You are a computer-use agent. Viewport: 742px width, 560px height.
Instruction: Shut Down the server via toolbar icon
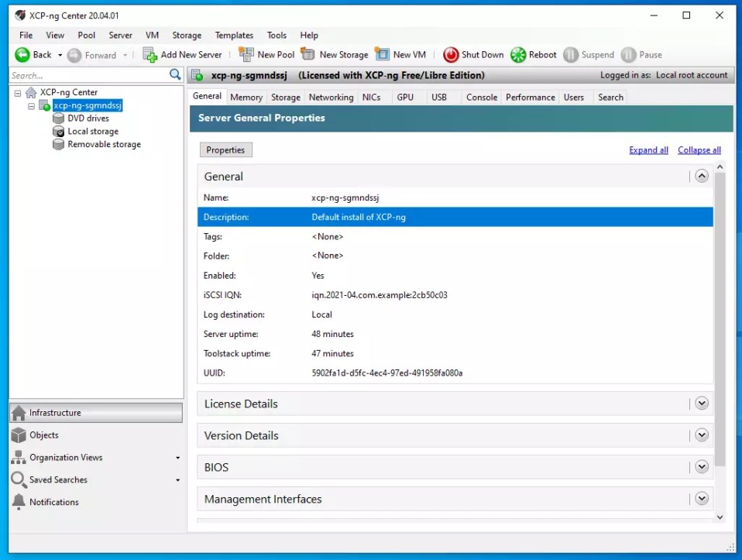coord(451,54)
